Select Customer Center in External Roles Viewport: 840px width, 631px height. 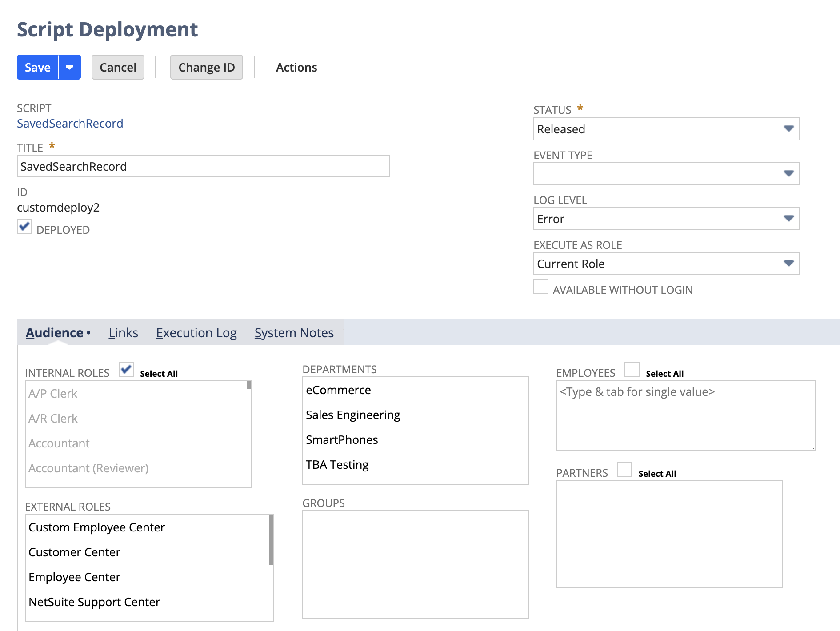click(x=74, y=552)
